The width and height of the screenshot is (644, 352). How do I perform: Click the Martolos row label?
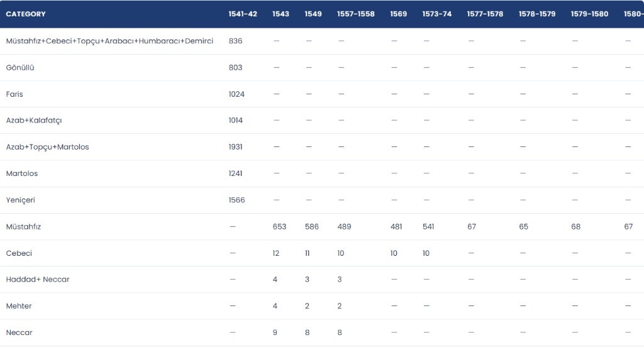pos(22,173)
